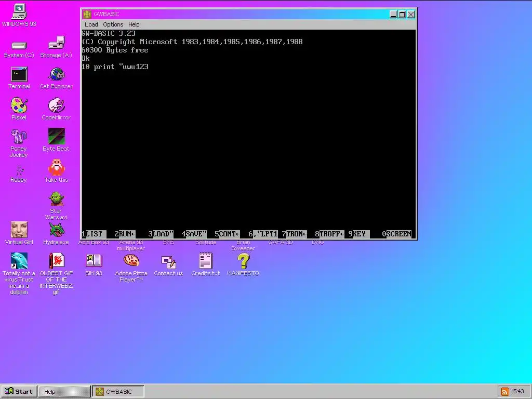Open System (C:) drive icon
The height and width of the screenshot is (399, 532).
19,49
